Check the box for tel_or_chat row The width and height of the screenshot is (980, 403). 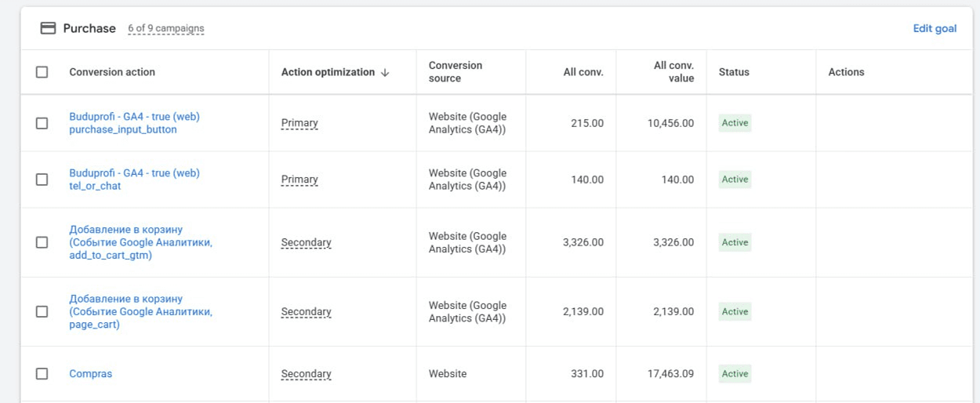(42, 180)
